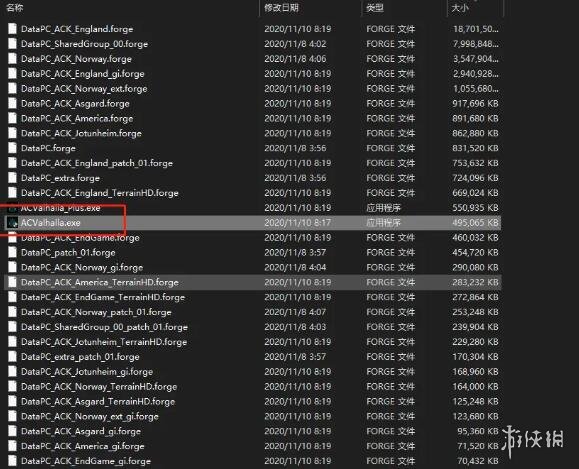579x469 pixels.
Task: Click file icon of DataPC_ACK_Asgard.forge
Action: point(13,103)
